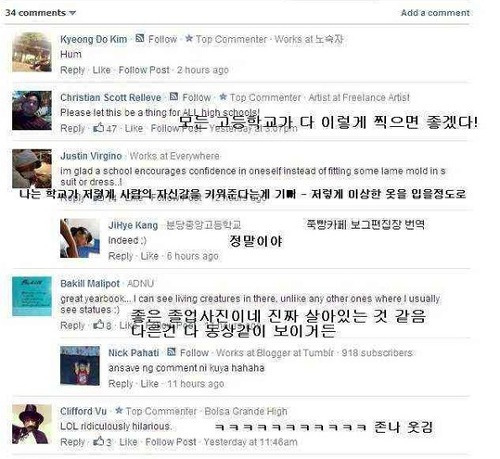This screenshot has width=500, height=459.
Task: Click the Follow icon beside Christian Scott Relleve
Action: (x=174, y=97)
